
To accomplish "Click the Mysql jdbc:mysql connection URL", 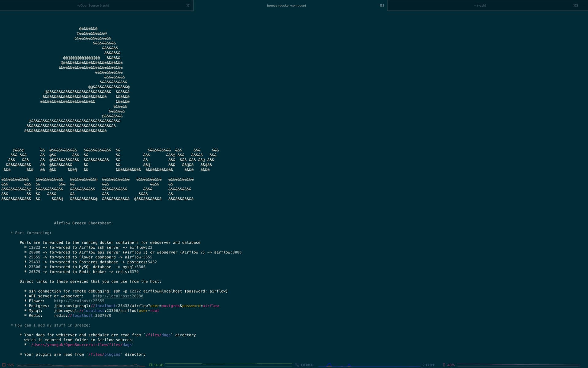I will [x=107, y=311].
